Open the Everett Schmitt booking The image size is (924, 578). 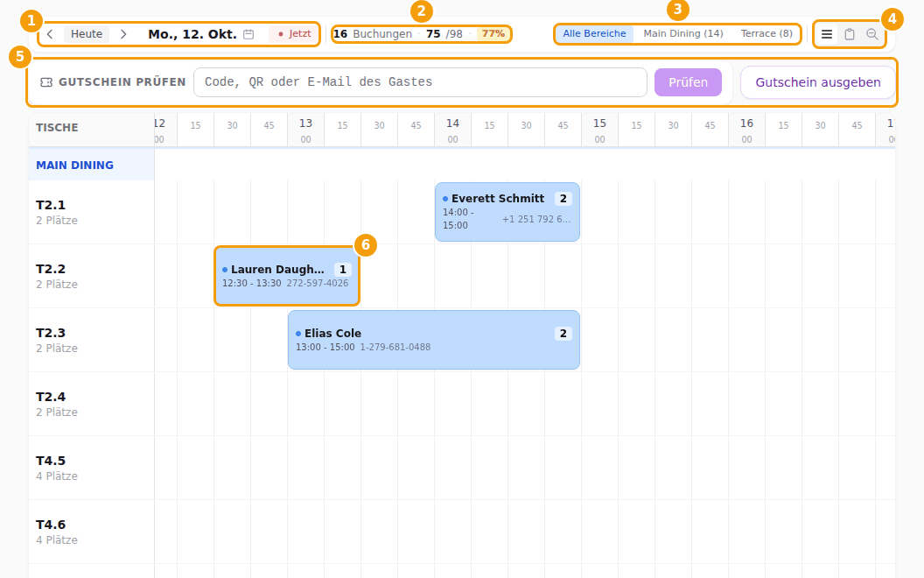[x=507, y=212]
